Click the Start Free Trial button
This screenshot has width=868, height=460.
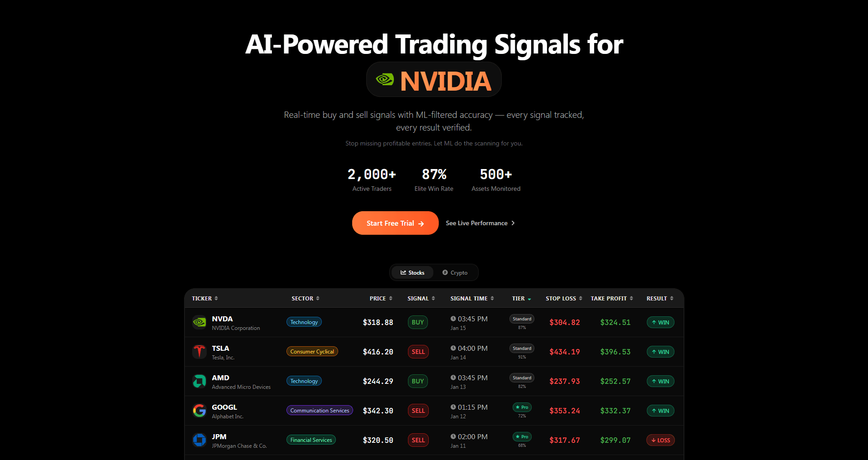point(395,223)
